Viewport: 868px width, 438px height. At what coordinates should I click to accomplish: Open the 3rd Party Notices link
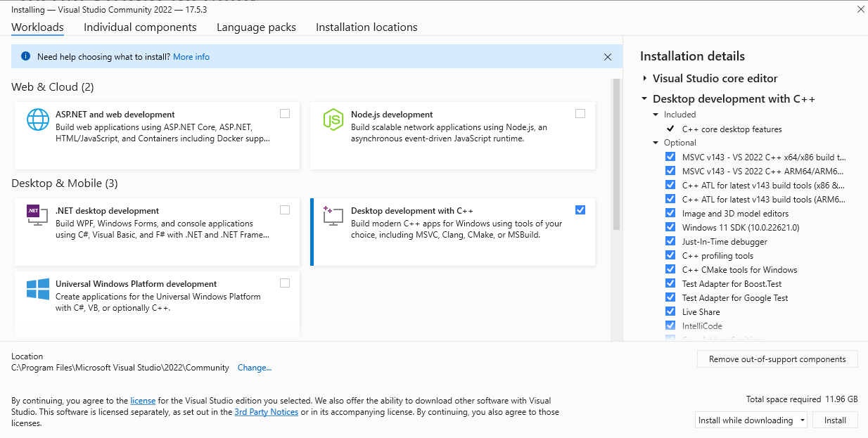(x=267, y=412)
